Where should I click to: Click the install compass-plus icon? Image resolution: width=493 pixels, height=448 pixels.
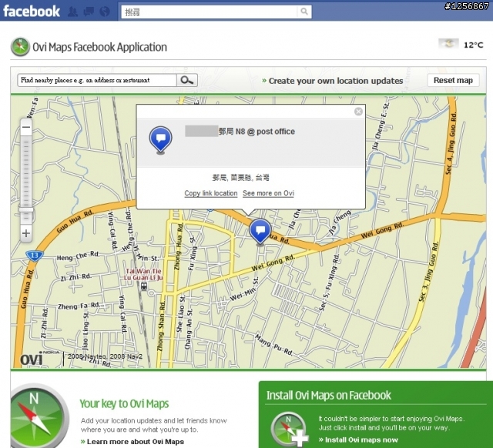tap(289, 429)
